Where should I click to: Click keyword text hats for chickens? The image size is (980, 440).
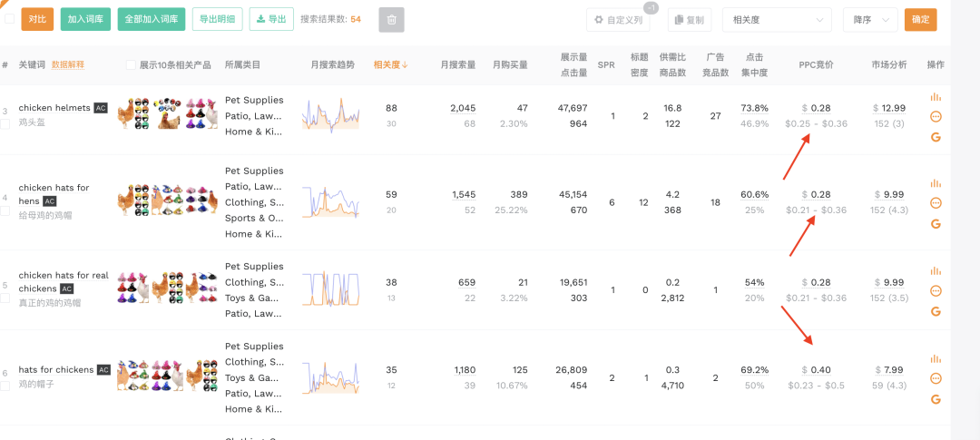tap(56, 370)
